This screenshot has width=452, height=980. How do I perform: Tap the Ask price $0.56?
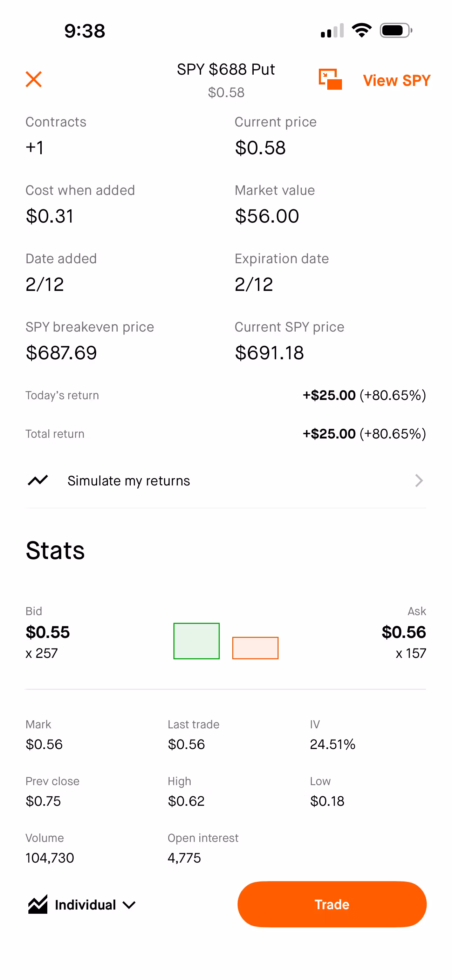point(404,632)
